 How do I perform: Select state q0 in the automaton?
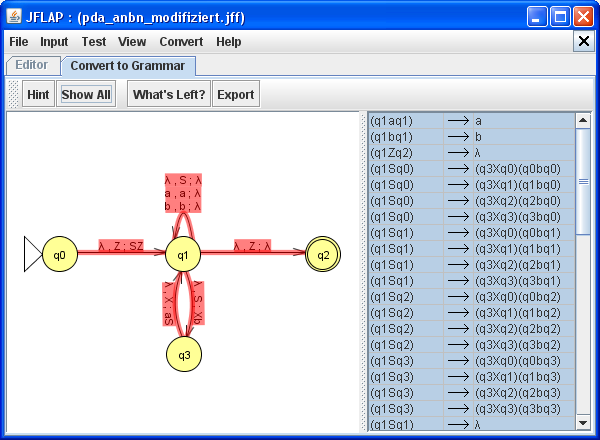pyautogui.click(x=60, y=254)
